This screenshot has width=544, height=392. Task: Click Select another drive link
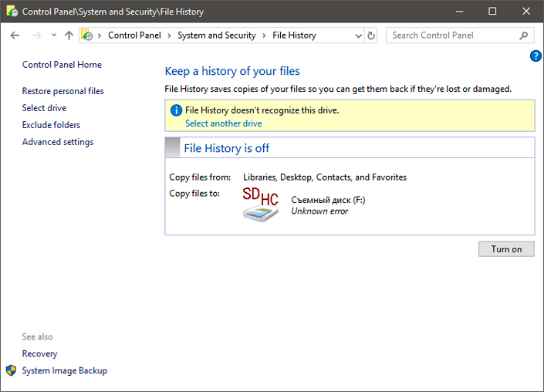[224, 123]
